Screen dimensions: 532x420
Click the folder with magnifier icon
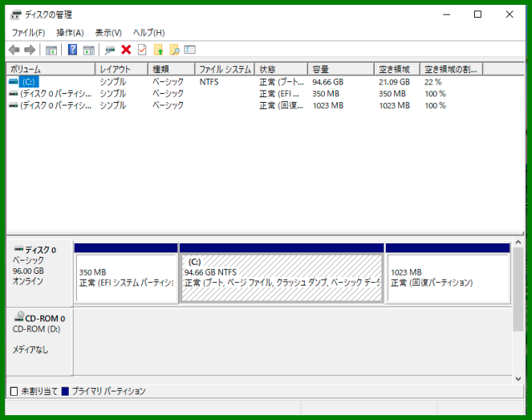pyautogui.click(x=174, y=50)
